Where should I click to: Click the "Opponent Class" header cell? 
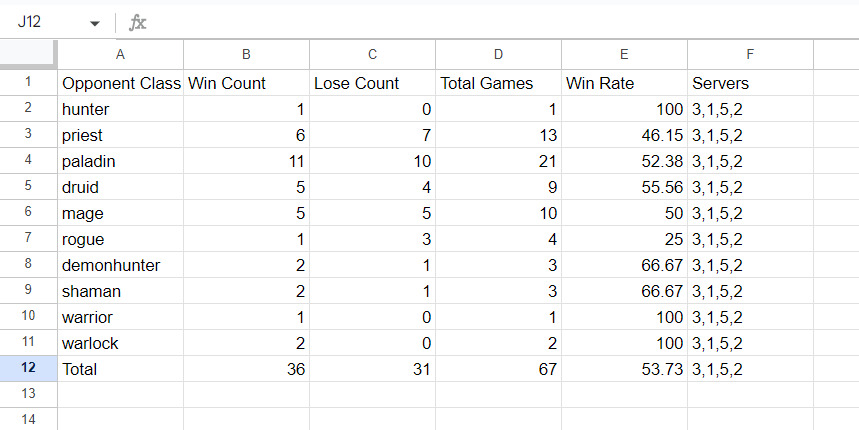click(120, 83)
